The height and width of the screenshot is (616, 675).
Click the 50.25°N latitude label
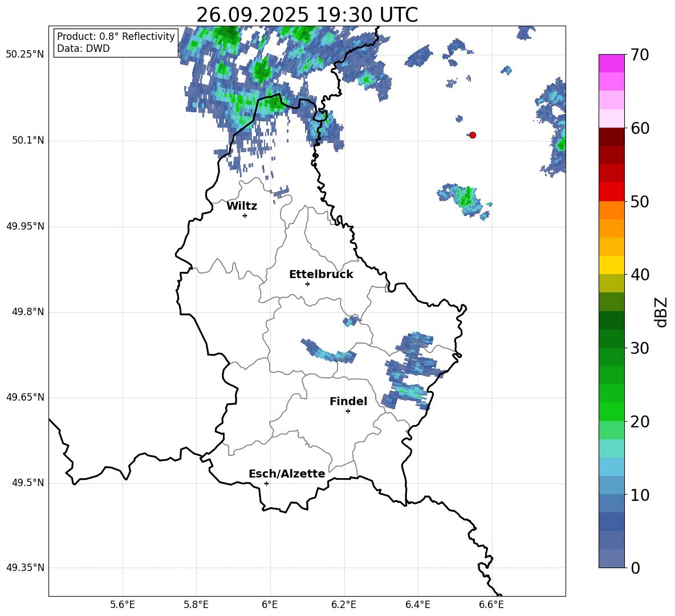coord(25,55)
